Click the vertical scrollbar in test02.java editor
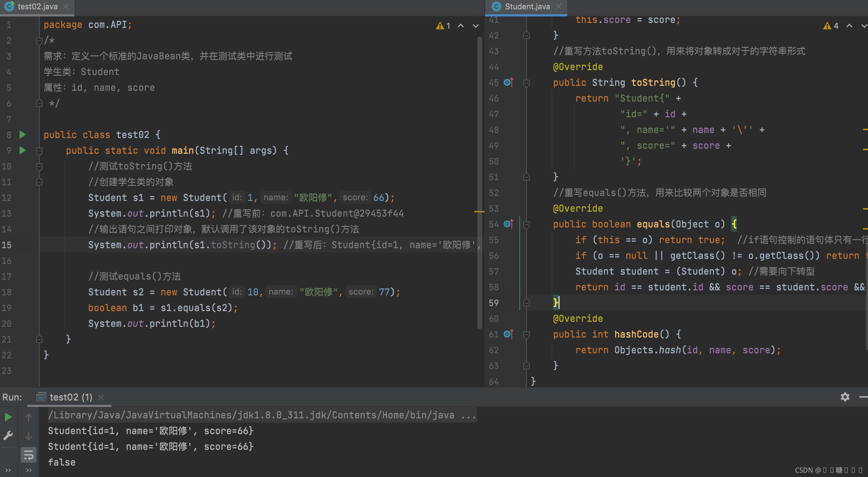The height and width of the screenshot is (477, 868). click(x=479, y=182)
